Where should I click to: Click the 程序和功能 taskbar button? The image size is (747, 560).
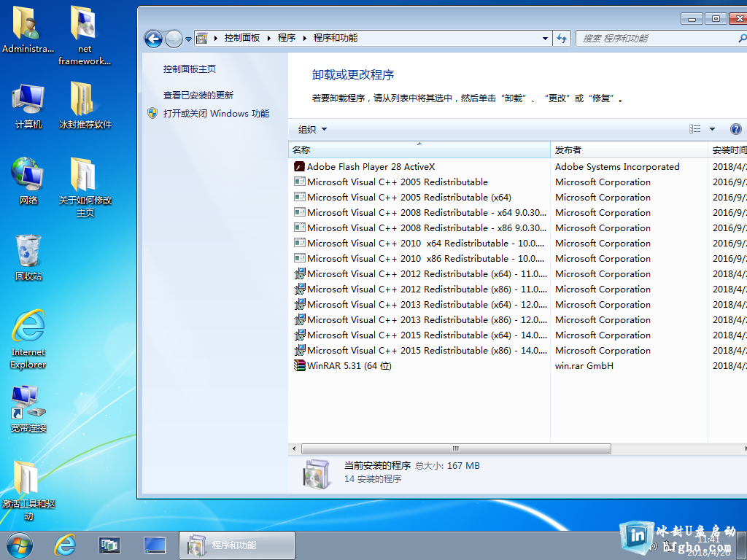click(237, 545)
